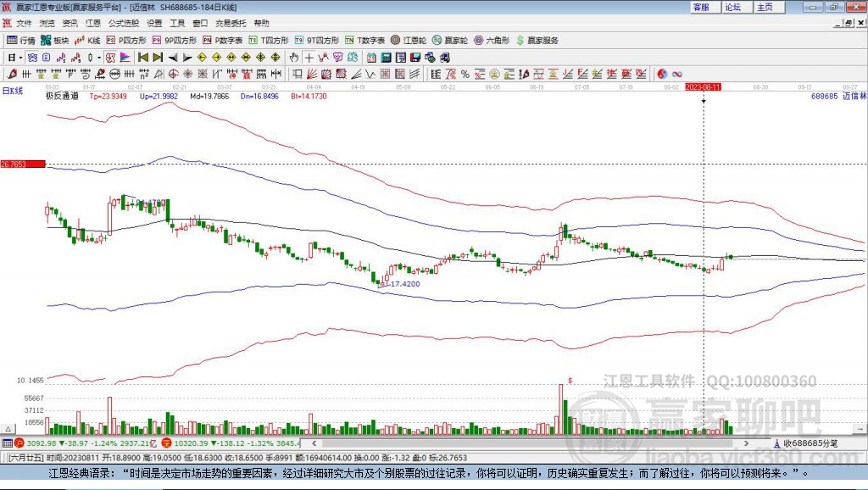This screenshot has height=490, width=868.
Task: Open the P四方形 tool
Action: [x=126, y=41]
